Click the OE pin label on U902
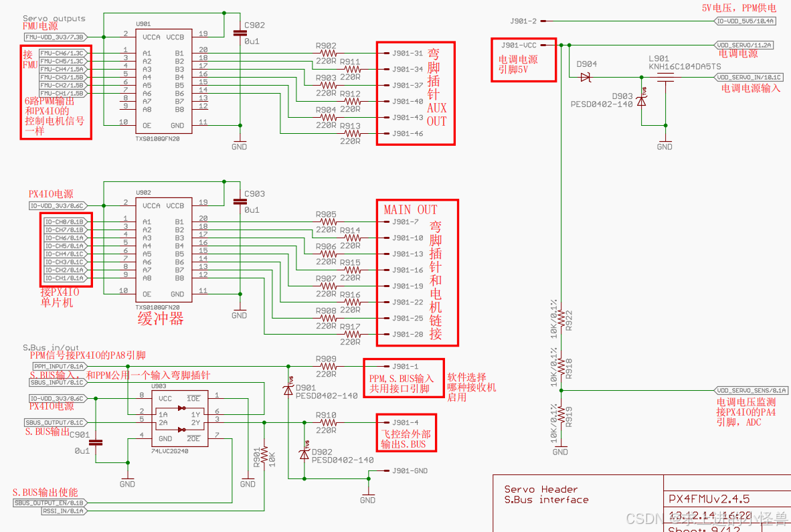This screenshot has width=791, height=532. (x=147, y=294)
